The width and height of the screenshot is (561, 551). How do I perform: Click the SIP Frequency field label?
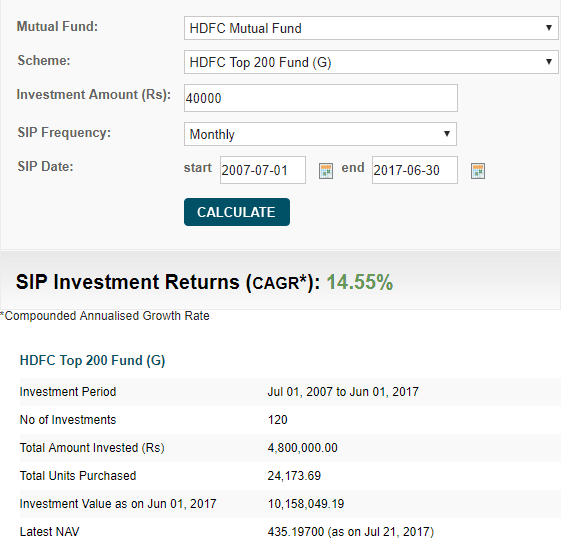coord(64,132)
